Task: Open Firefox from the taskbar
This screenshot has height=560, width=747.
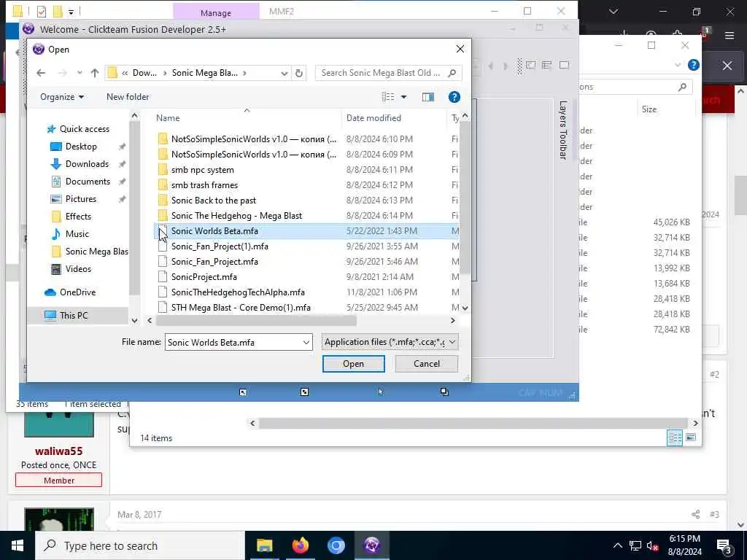Action: 300,545
